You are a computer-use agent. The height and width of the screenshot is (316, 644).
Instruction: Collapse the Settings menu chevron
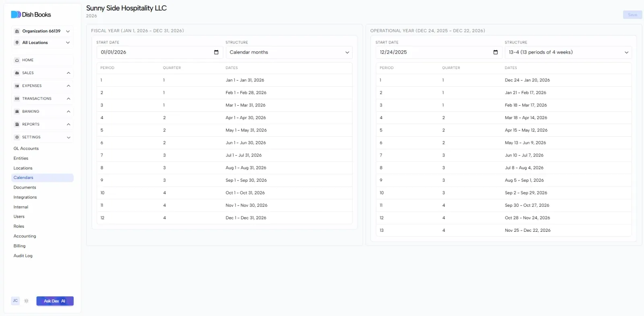[68, 137]
